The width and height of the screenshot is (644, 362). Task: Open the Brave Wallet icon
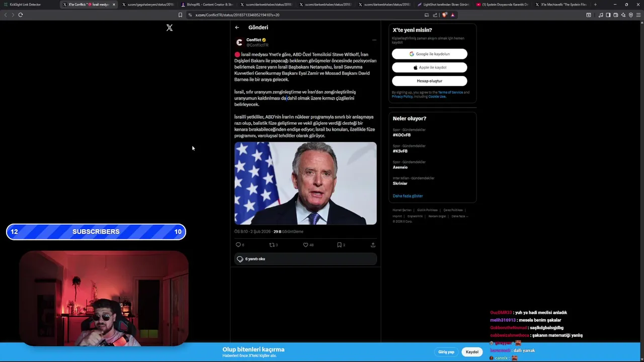615,15
